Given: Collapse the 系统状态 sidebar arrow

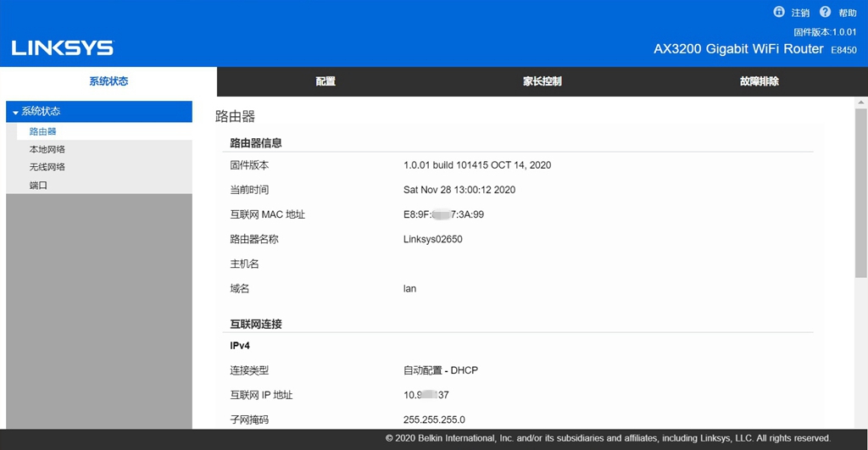Looking at the screenshot, I should click(15, 113).
